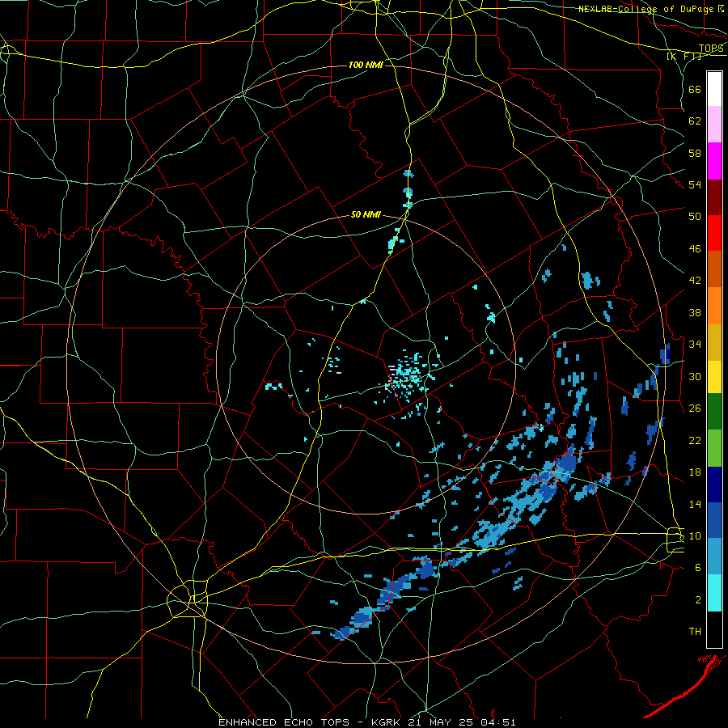Screen dimensions: 728x728
Task: Click the 'TH' legend label
Action: pyautogui.click(x=695, y=632)
